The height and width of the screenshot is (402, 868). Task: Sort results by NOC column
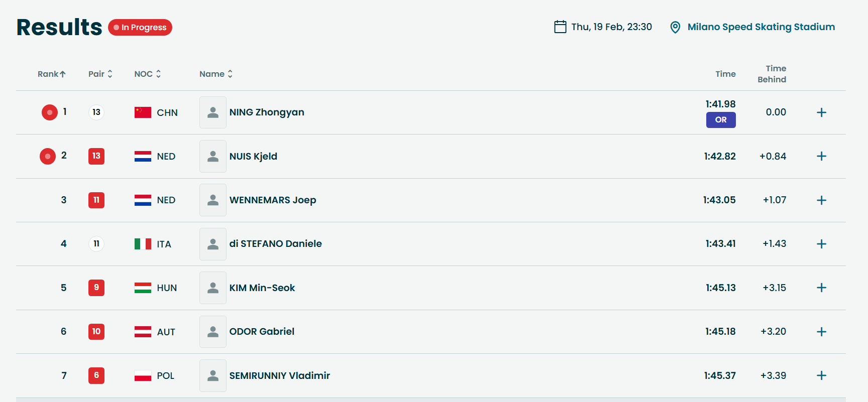(x=148, y=74)
